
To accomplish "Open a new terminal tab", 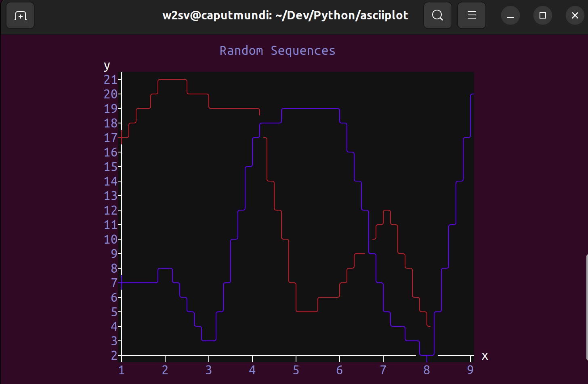I will [20, 15].
